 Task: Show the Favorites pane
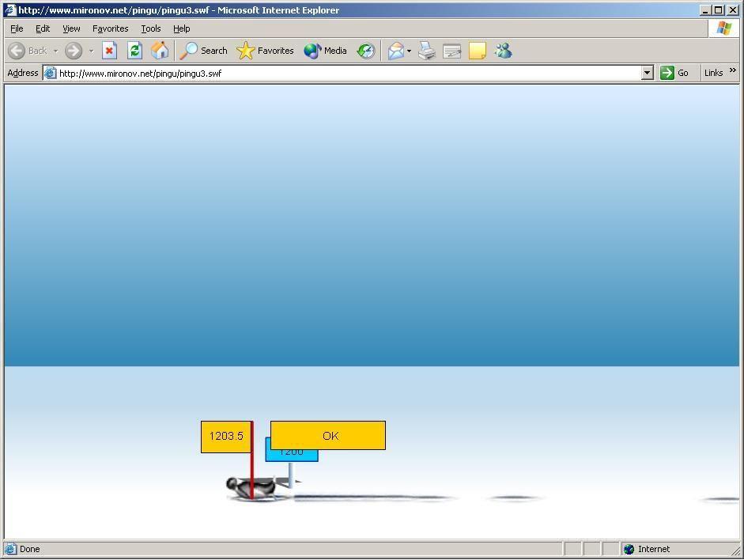tap(266, 51)
